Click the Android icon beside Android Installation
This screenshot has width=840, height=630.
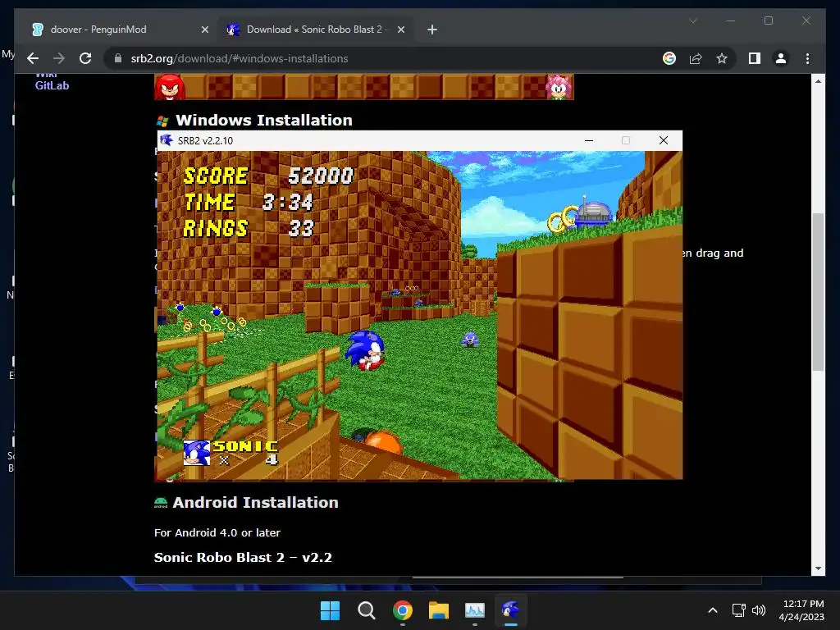(161, 503)
